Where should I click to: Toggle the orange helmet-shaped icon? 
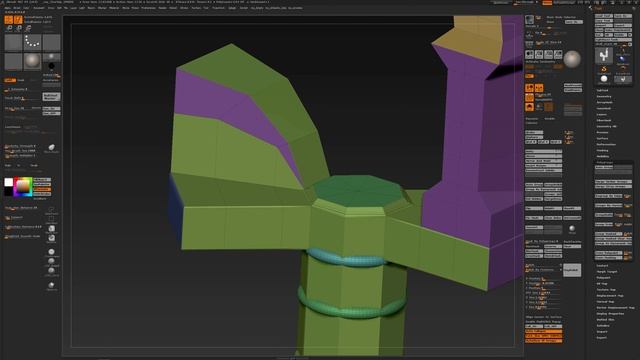click(529, 107)
